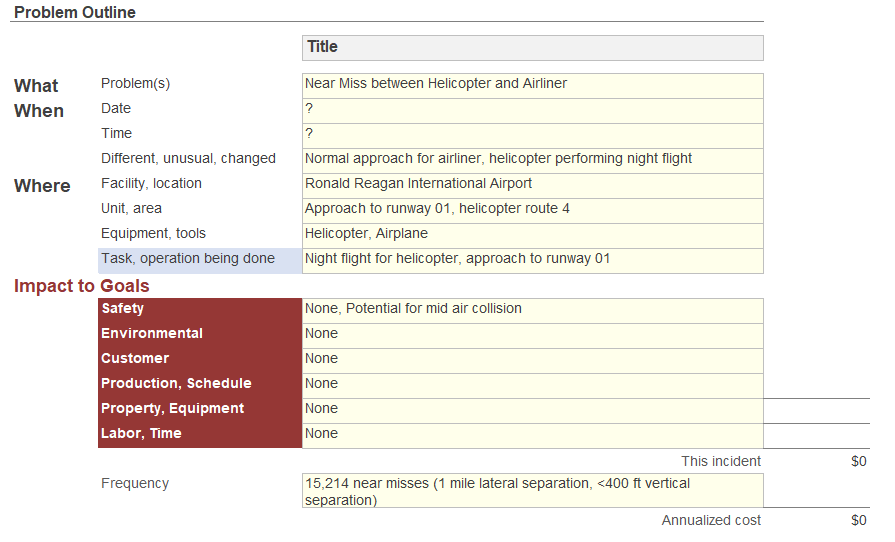Click the Night flight for helicopter field

click(532, 260)
